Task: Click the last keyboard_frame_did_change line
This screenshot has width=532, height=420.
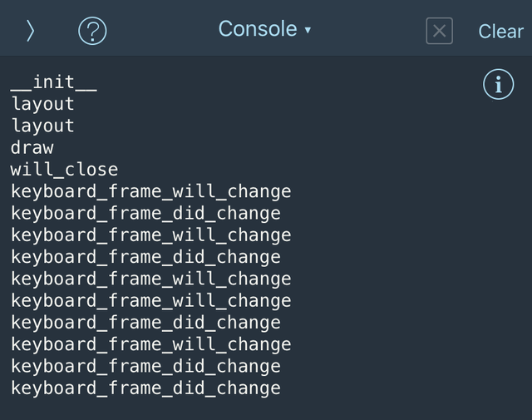Action: (x=146, y=388)
